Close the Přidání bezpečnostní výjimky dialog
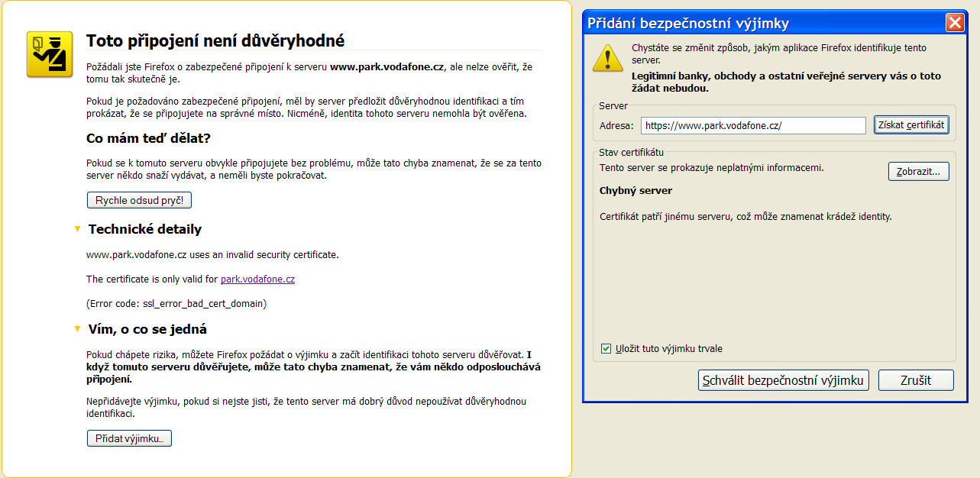 tap(954, 23)
